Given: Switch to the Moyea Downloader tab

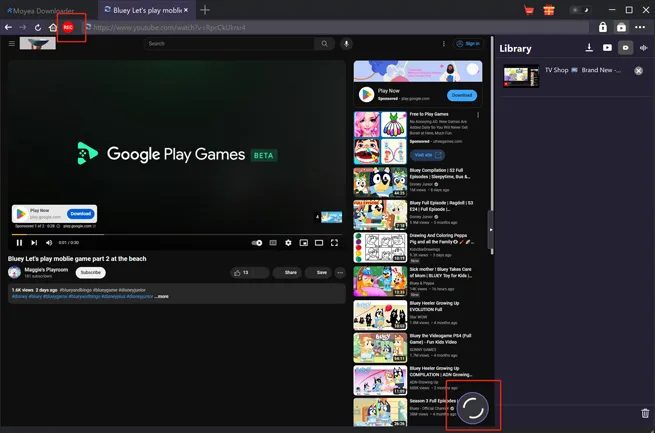Looking at the screenshot, I should tap(42, 10).
